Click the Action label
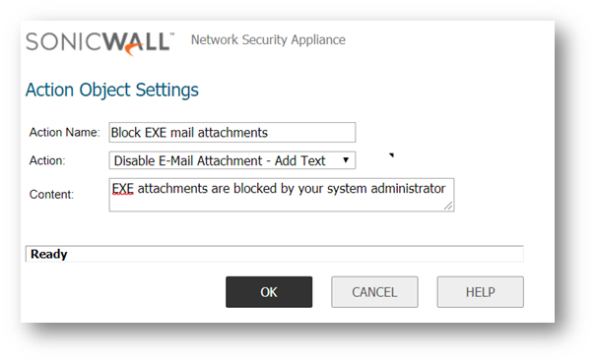This screenshot has width=596, height=364. [x=47, y=160]
